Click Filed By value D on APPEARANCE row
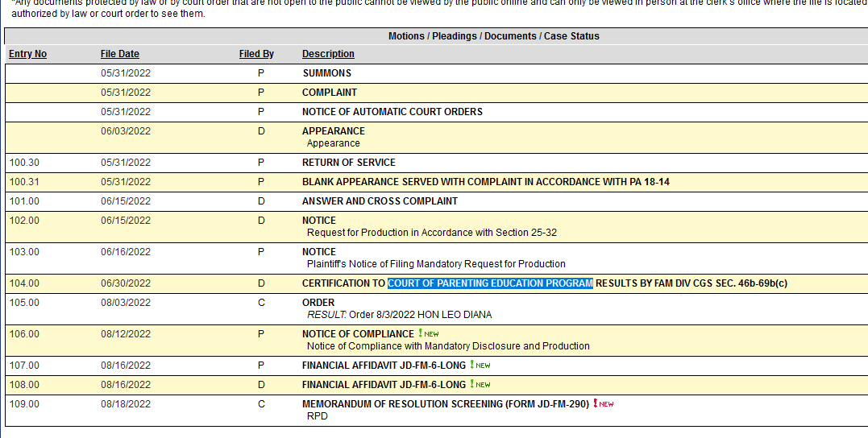This screenshot has width=868, height=438. tap(261, 131)
